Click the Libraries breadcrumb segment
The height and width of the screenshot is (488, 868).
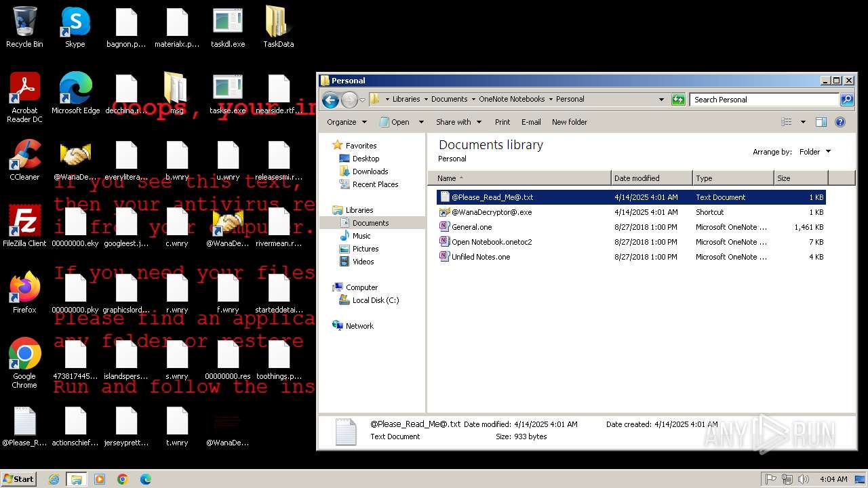point(406,99)
